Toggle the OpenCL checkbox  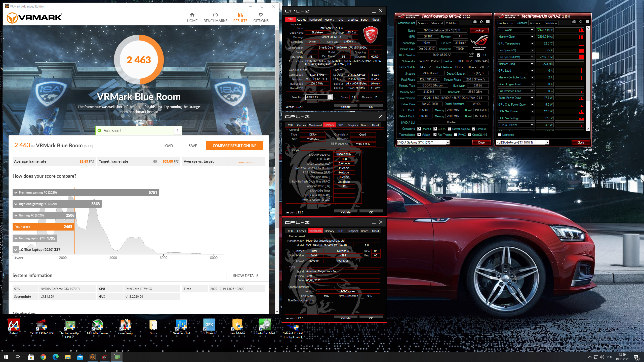click(419, 129)
